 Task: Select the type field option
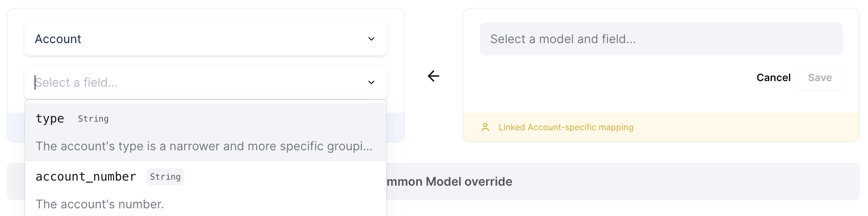pos(50,119)
